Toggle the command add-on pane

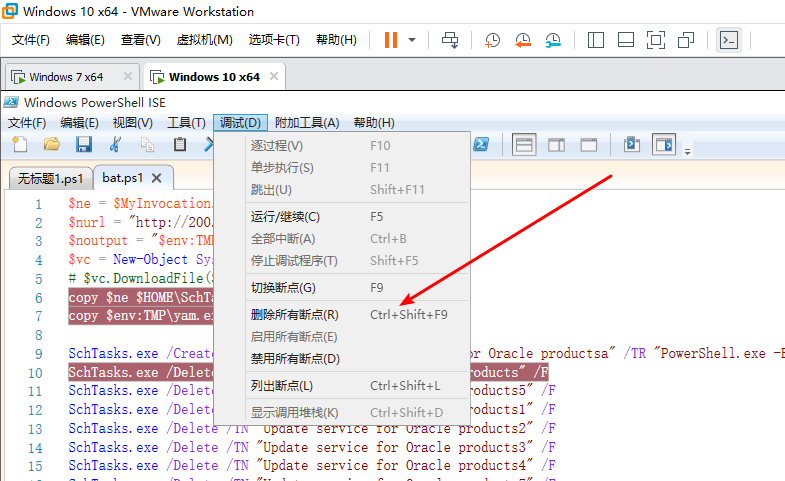(x=664, y=145)
